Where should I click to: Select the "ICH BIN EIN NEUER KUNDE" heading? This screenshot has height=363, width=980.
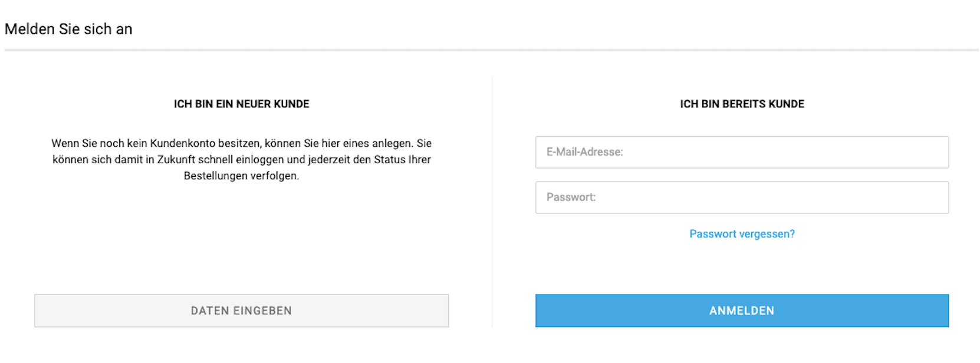coord(241,104)
